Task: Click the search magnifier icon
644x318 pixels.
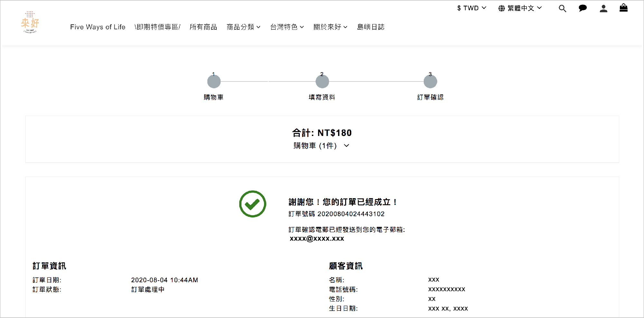Action: click(562, 8)
